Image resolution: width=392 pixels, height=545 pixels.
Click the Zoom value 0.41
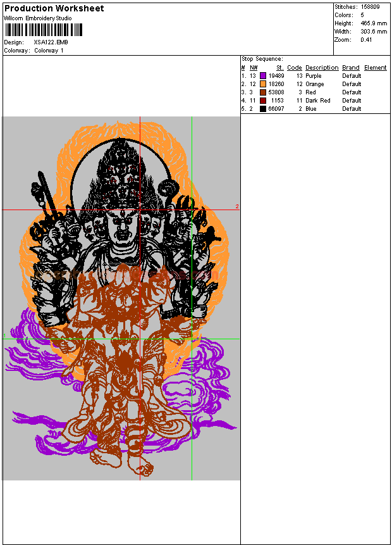pyautogui.click(x=366, y=40)
